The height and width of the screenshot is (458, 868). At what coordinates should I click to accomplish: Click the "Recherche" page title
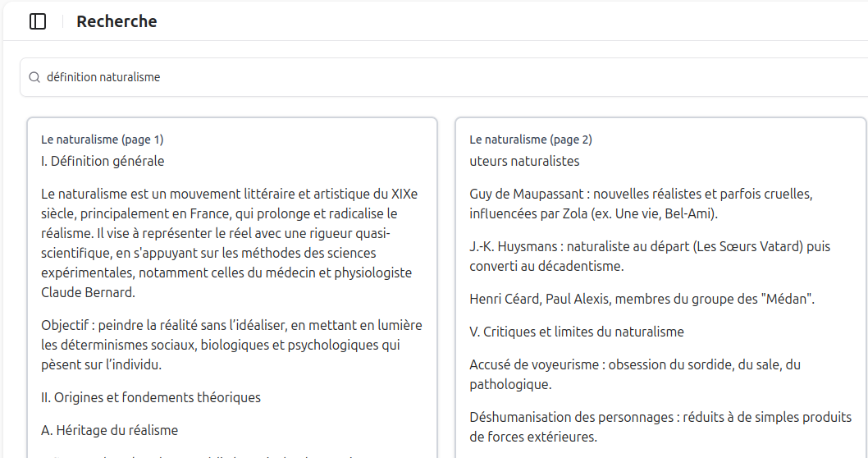(x=116, y=22)
